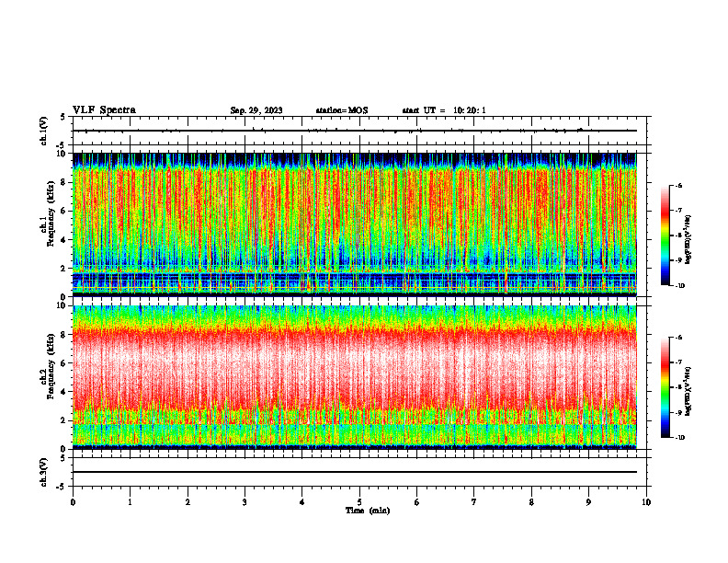Click the "-8" label on ch.2 colorbar
Image resolution: width=728 pixels, height=563 pixels.
[678, 387]
